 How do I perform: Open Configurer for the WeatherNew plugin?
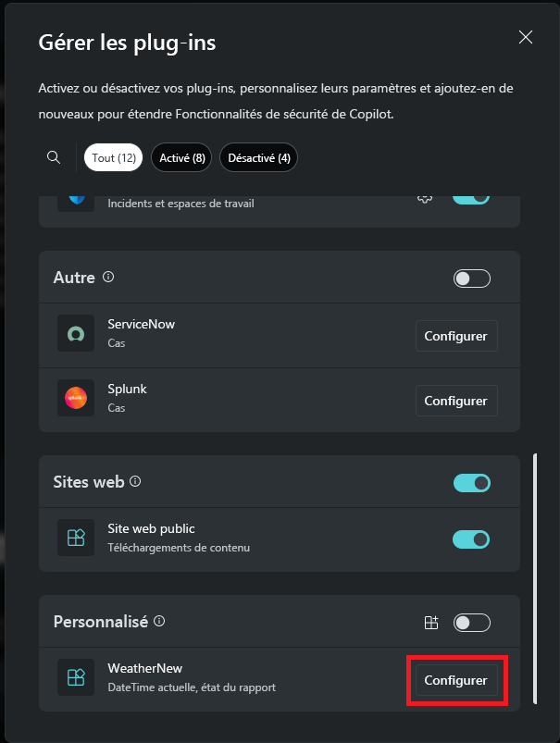[x=456, y=679]
